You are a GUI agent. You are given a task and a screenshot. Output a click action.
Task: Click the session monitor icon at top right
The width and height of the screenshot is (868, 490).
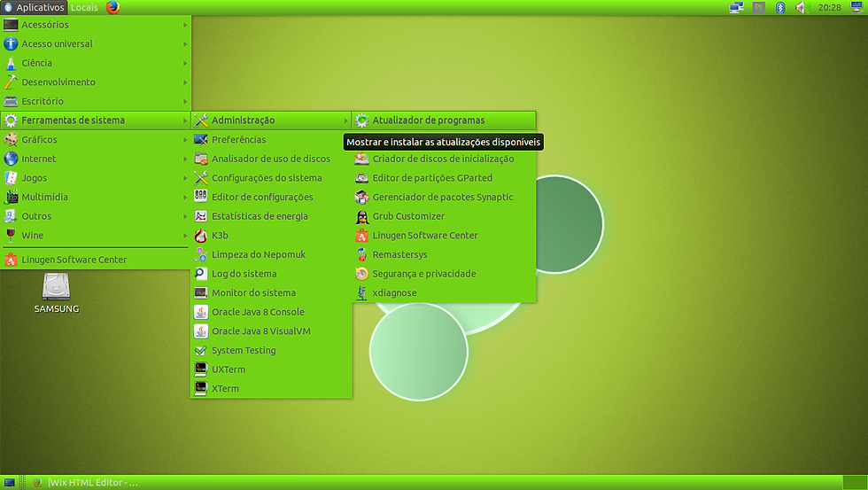[856, 7]
